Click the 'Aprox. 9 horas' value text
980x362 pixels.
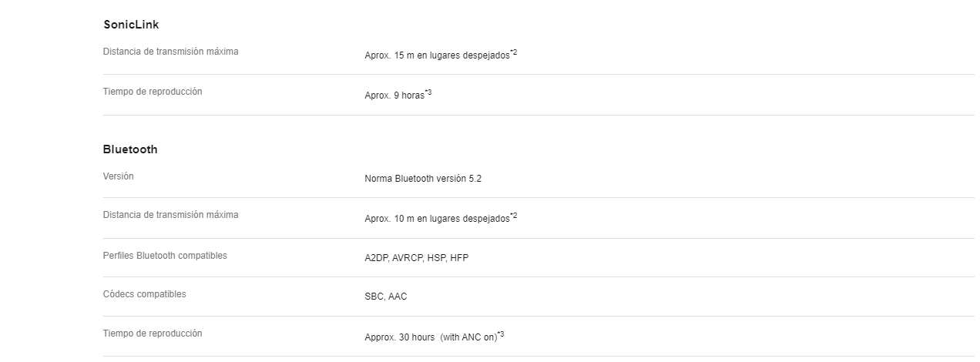[394, 96]
